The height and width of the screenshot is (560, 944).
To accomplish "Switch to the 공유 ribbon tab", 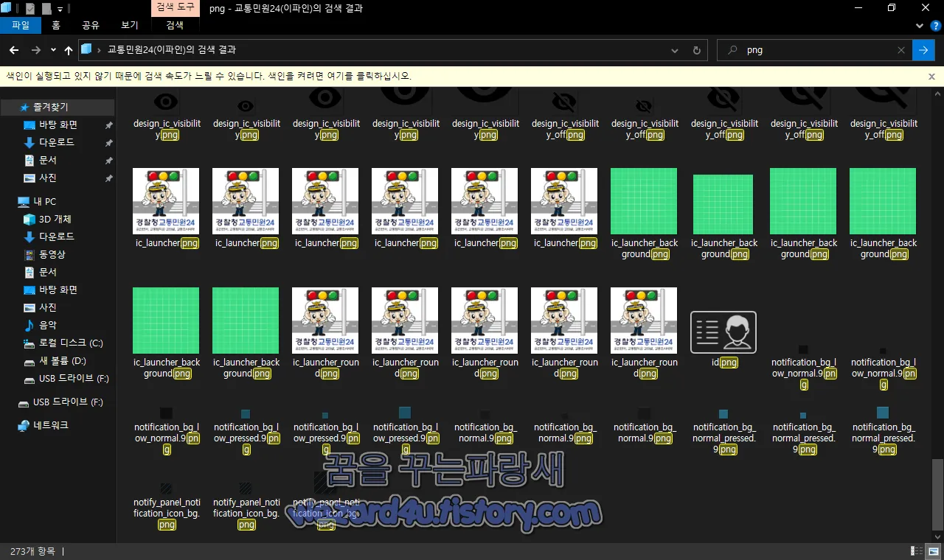I will tap(91, 25).
